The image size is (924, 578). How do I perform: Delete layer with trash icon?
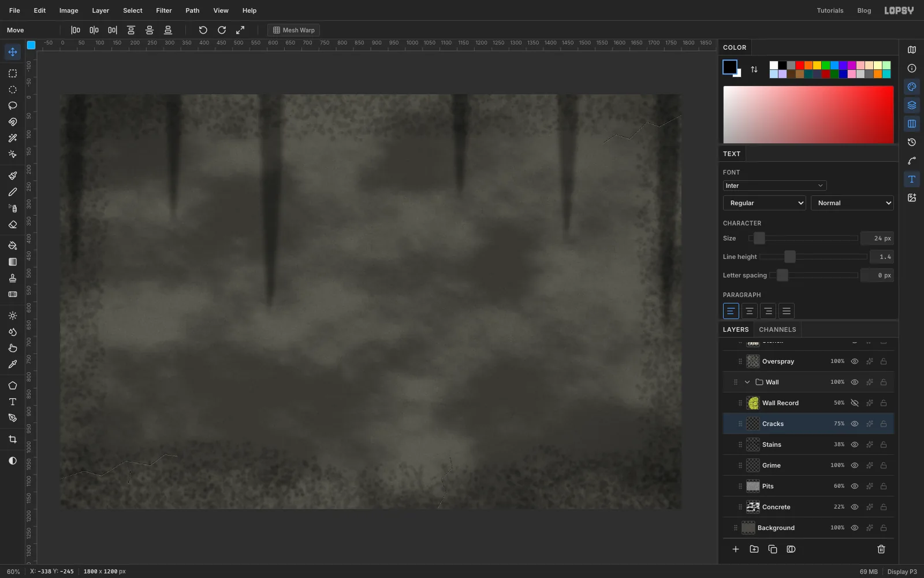tap(881, 549)
